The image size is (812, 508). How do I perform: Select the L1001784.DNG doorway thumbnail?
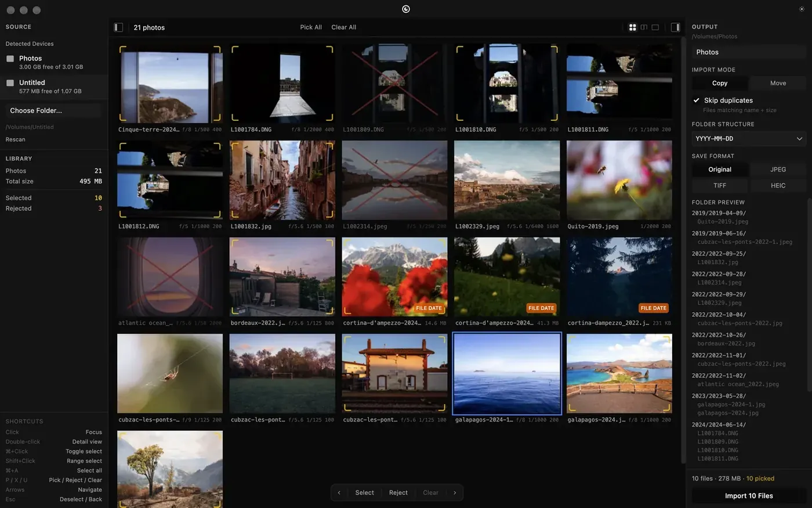282,84
